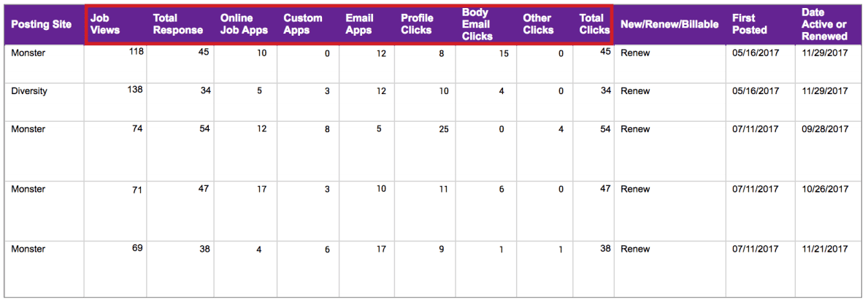Click the Custom Apps column header
868x302 pixels.
tap(303, 24)
